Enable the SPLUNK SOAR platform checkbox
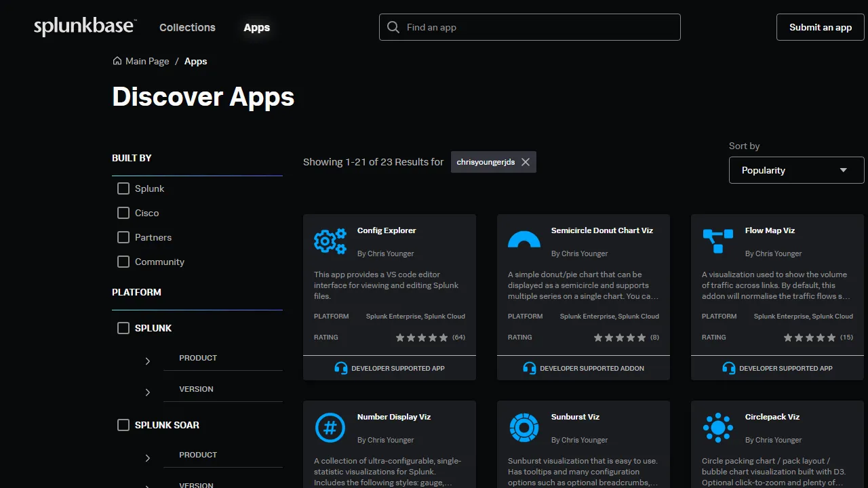Screen dimensions: 868x488 point(123,424)
